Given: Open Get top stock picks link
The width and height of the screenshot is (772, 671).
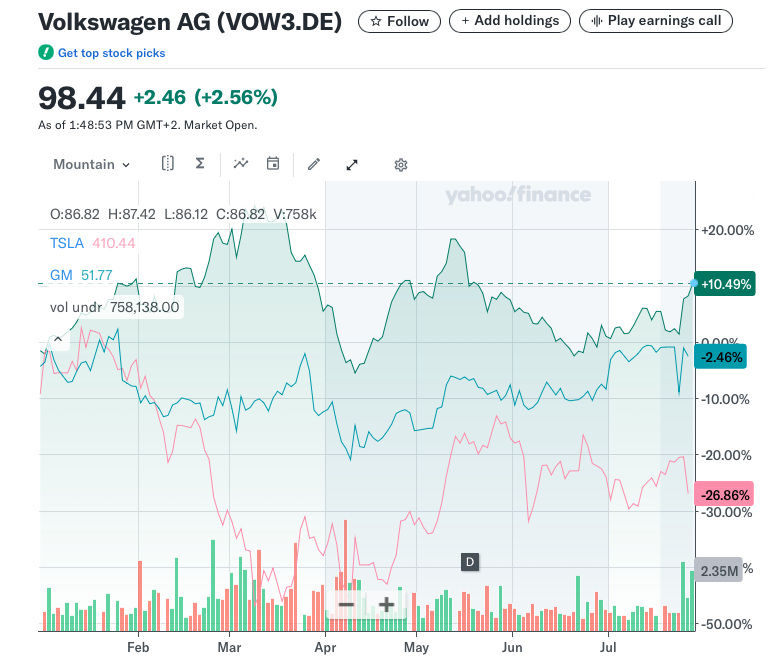Looking at the screenshot, I should point(111,52).
